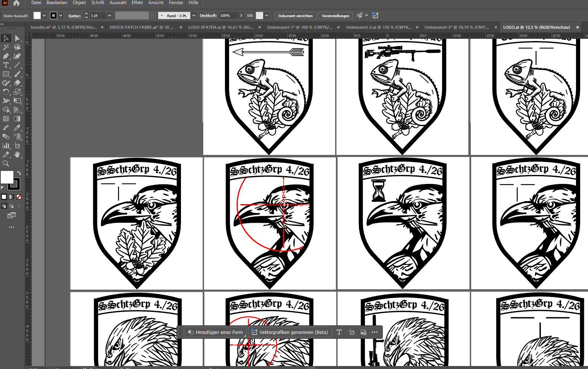Switch paint mode to Gradient
The width and height of the screenshot is (588, 369).
12,197
